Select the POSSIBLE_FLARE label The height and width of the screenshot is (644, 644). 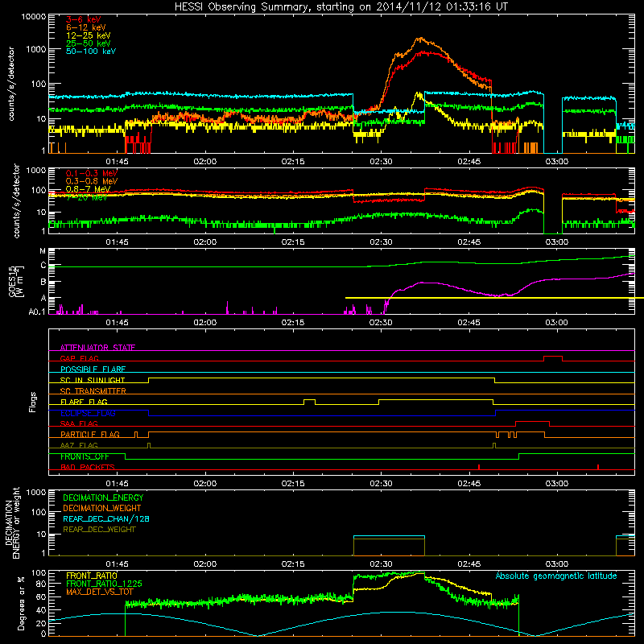point(93,369)
